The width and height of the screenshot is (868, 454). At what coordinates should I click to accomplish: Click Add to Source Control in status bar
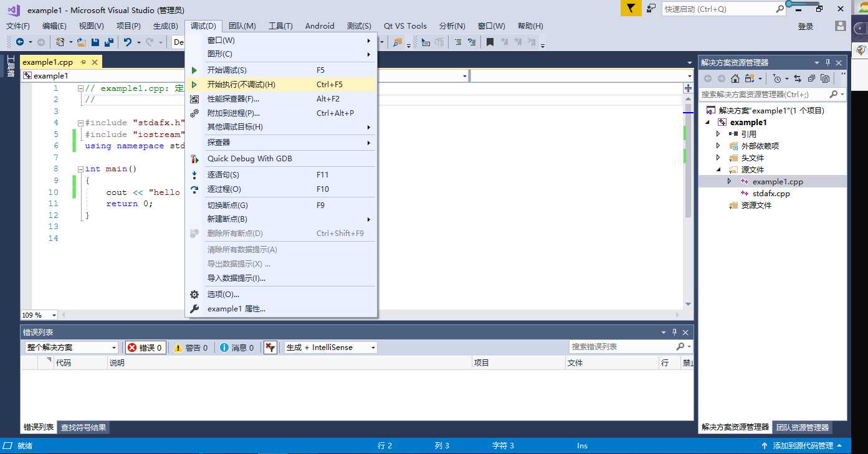click(x=803, y=446)
